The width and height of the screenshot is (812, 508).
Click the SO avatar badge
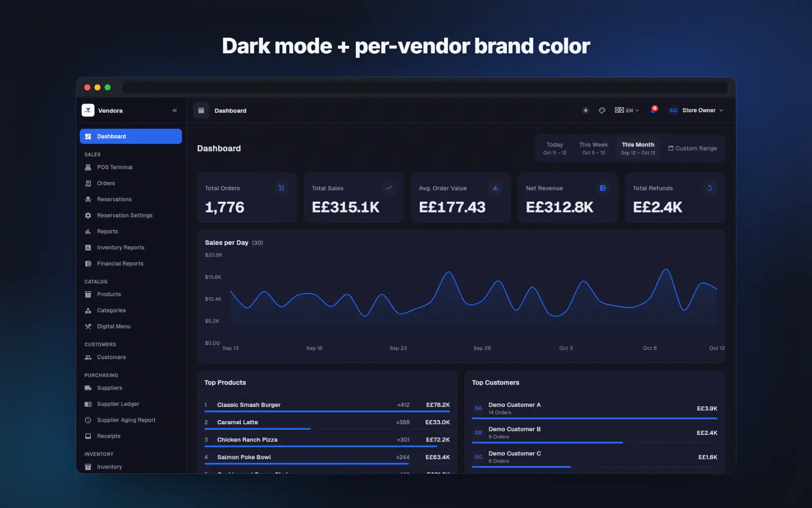[x=673, y=110]
